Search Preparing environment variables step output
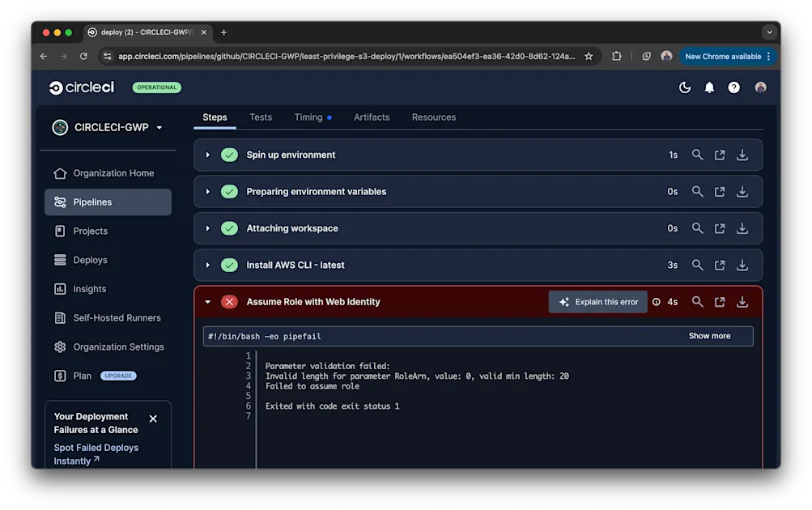812x510 pixels. [697, 192]
